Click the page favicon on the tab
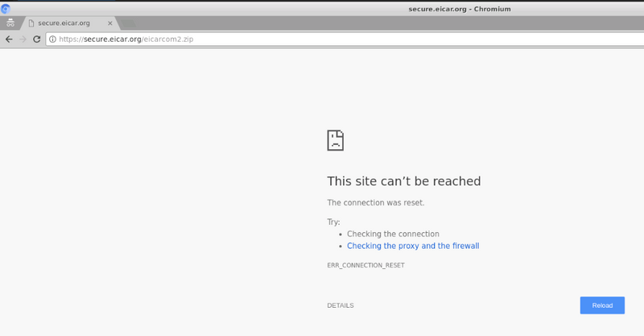The height and width of the screenshot is (336, 644). click(x=31, y=23)
